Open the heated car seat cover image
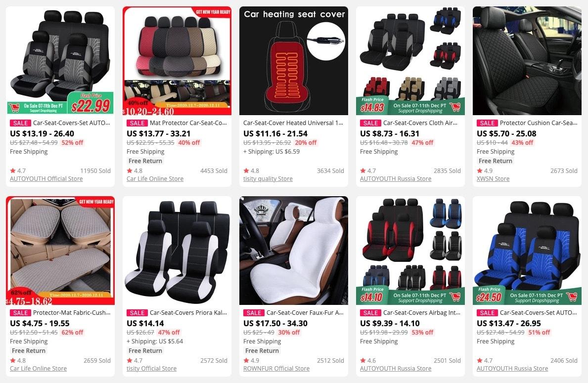The height and width of the screenshot is (383, 588). [294, 61]
